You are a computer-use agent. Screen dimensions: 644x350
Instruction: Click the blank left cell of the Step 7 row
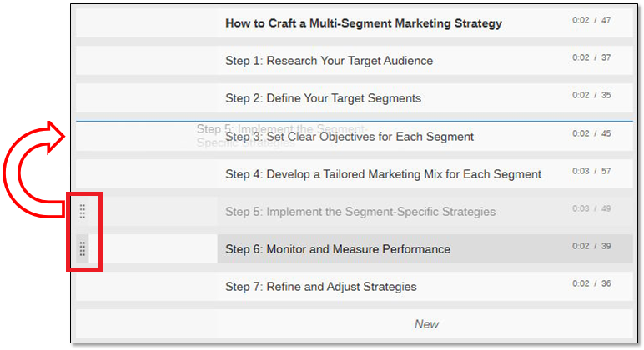click(146, 287)
